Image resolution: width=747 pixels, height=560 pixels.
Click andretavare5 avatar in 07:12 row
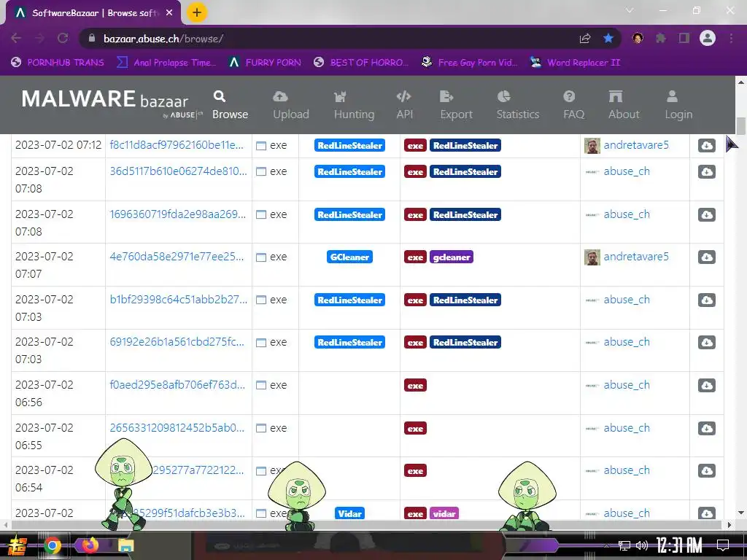pos(592,146)
